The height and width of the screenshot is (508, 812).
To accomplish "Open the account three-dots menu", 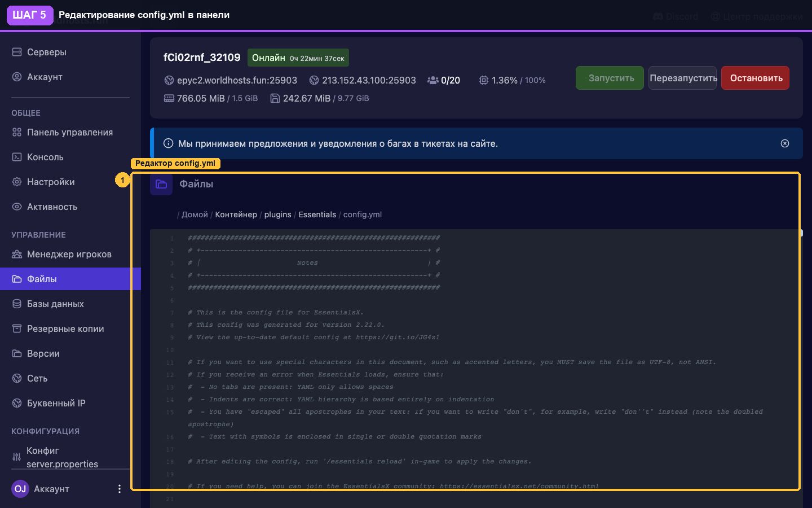I will (119, 489).
